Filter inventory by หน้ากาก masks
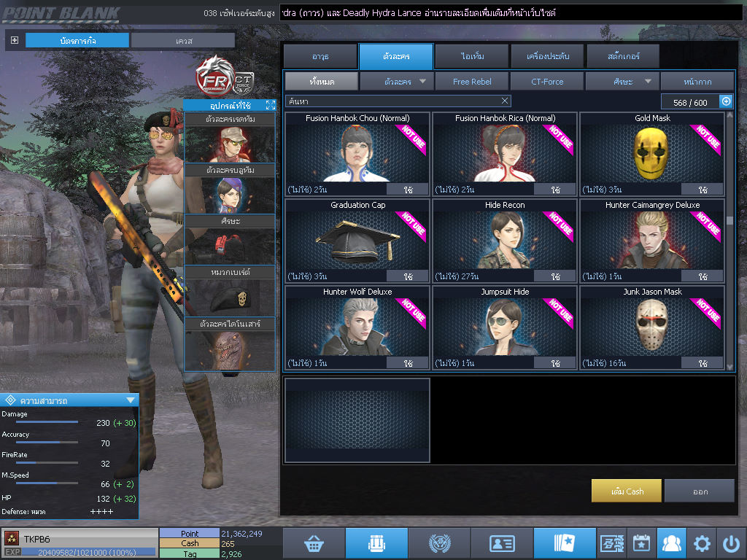This screenshot has height=560, width=747. 697,82
